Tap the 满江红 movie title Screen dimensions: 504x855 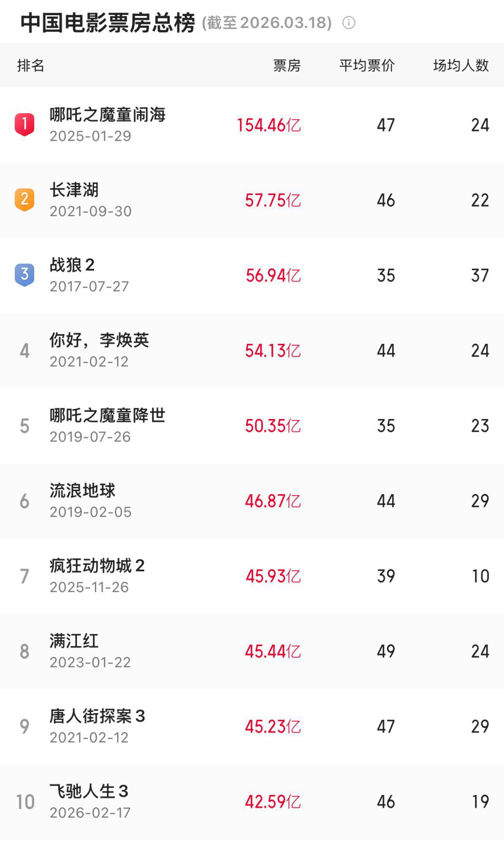[74, 641]
